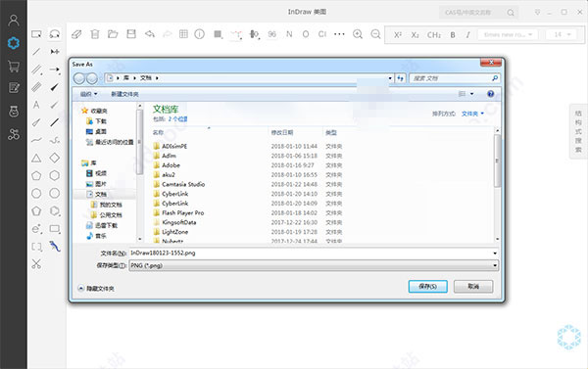
Task: Select the triangle ring tool
Action: tap(36, 158)
